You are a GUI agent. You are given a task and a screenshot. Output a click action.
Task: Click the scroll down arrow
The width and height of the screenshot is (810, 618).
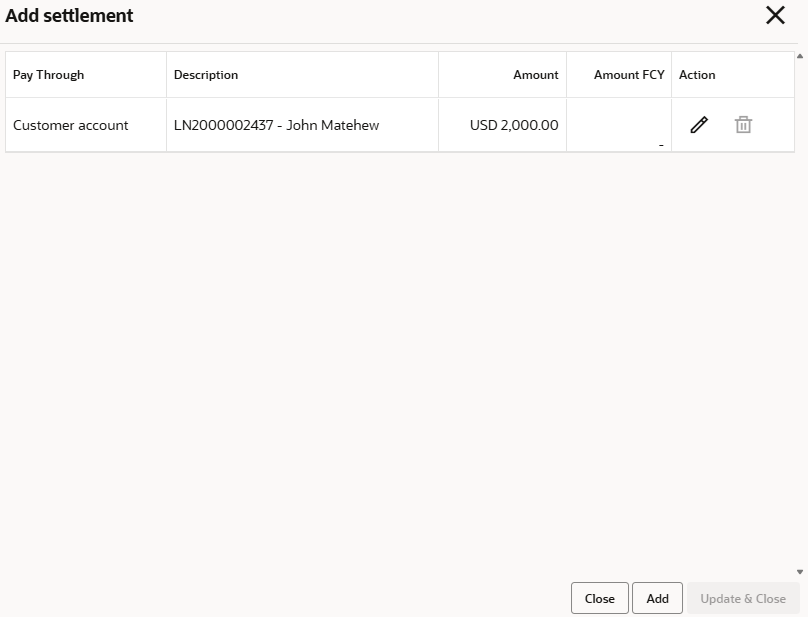coord(801,573)
